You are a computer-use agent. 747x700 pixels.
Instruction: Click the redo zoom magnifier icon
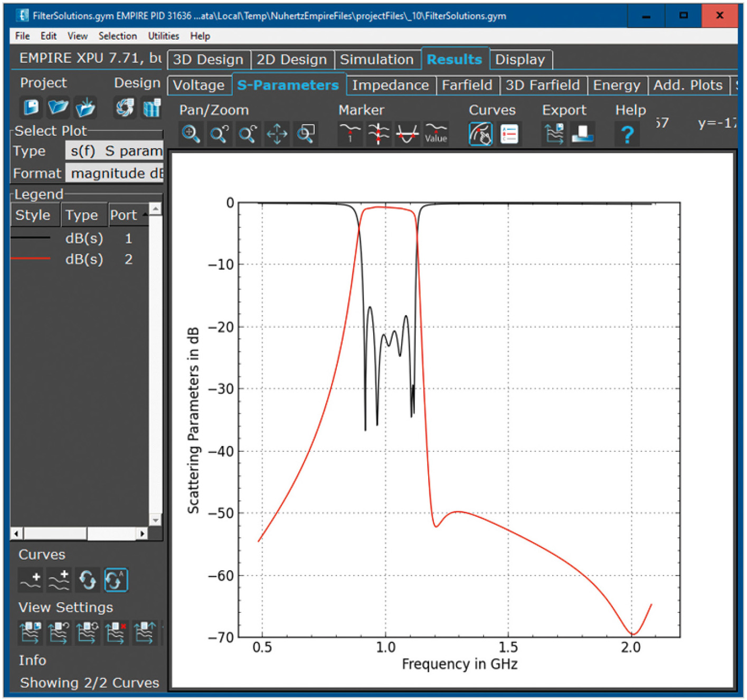click(248, 134)
